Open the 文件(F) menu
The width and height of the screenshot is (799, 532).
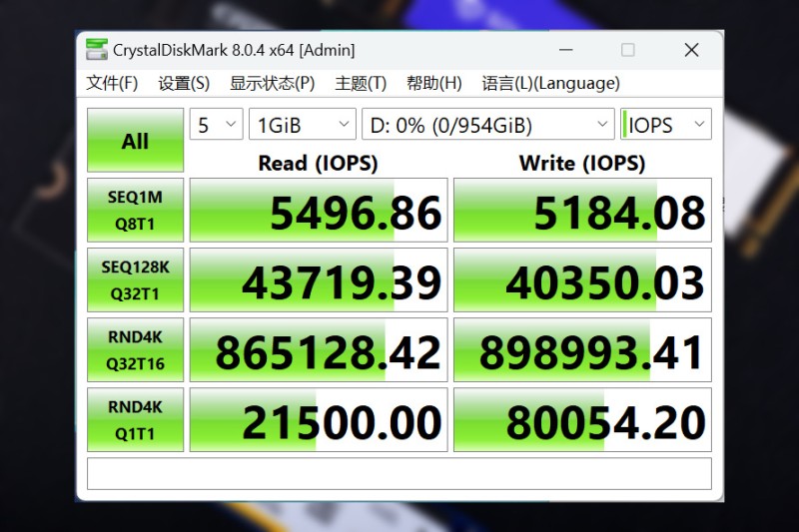pyautogui.click(x=112, y=83)
